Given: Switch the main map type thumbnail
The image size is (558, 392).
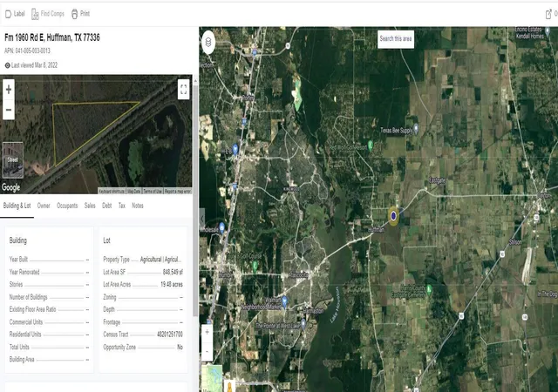Looking at the screenshot, I should 211,378.
